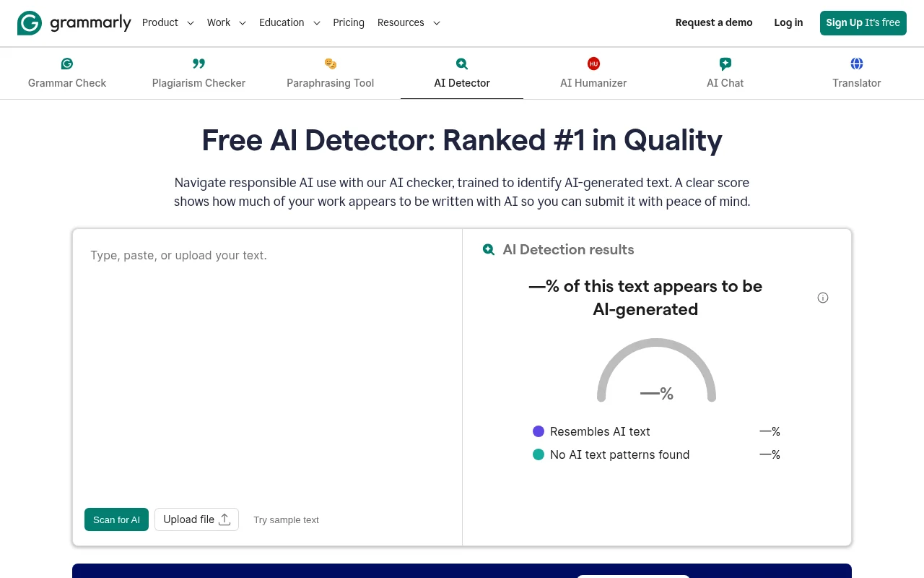Click the AI percentage gauge
Viewport: 924px width, 578px height.
pos(656,371)
